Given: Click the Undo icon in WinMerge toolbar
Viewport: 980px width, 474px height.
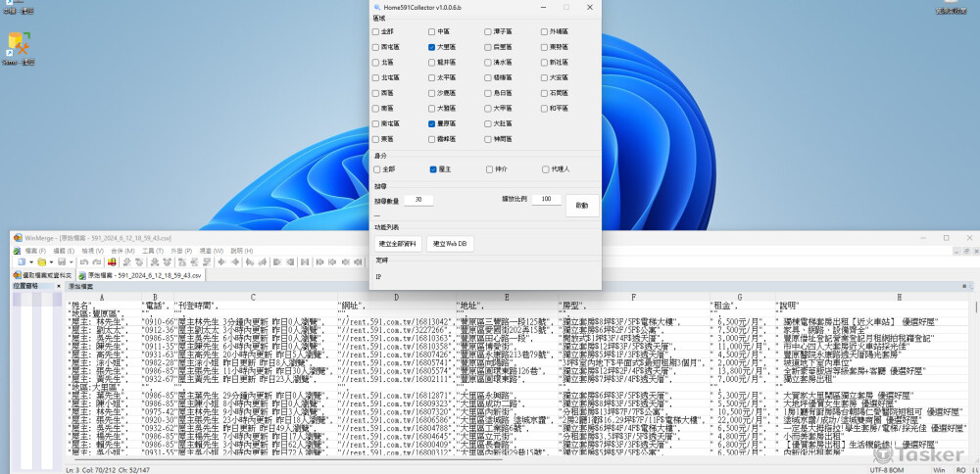Looking at the screenshot, I should (x=81, y=262).
